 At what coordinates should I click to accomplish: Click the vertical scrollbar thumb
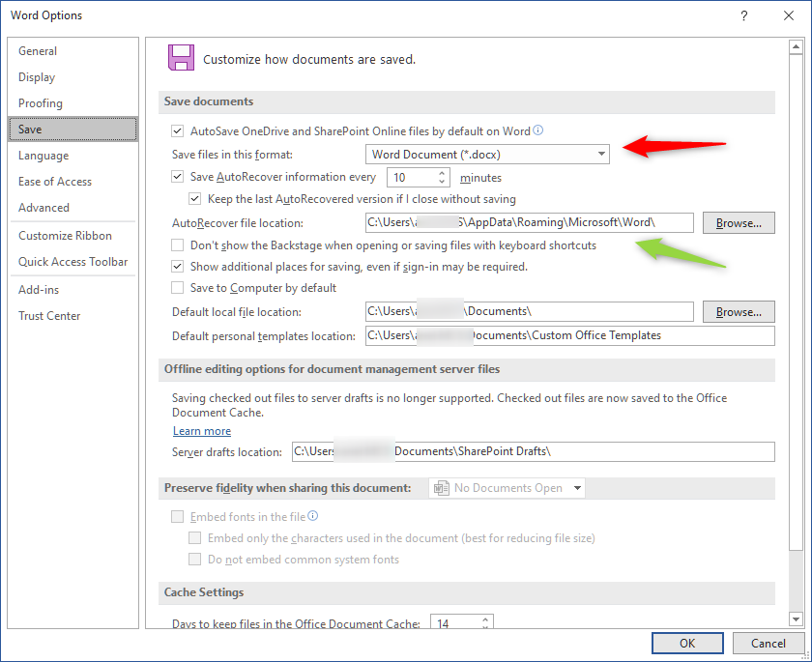click(796, 302)
